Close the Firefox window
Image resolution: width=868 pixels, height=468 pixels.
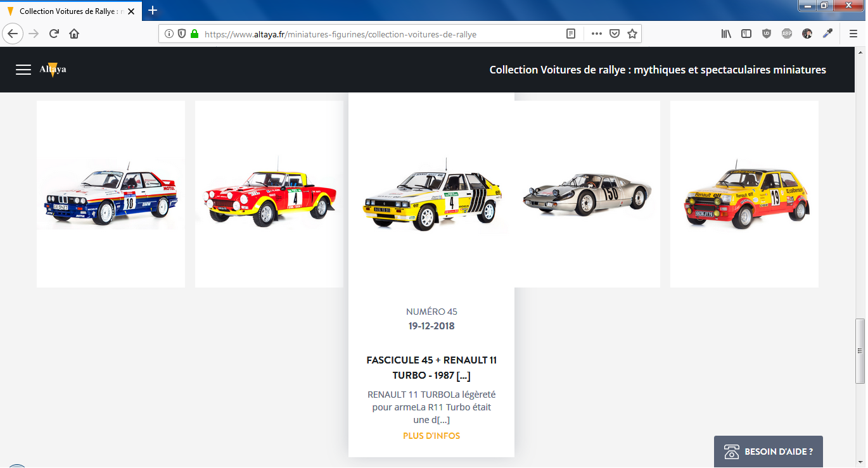(x=848, y=5)
